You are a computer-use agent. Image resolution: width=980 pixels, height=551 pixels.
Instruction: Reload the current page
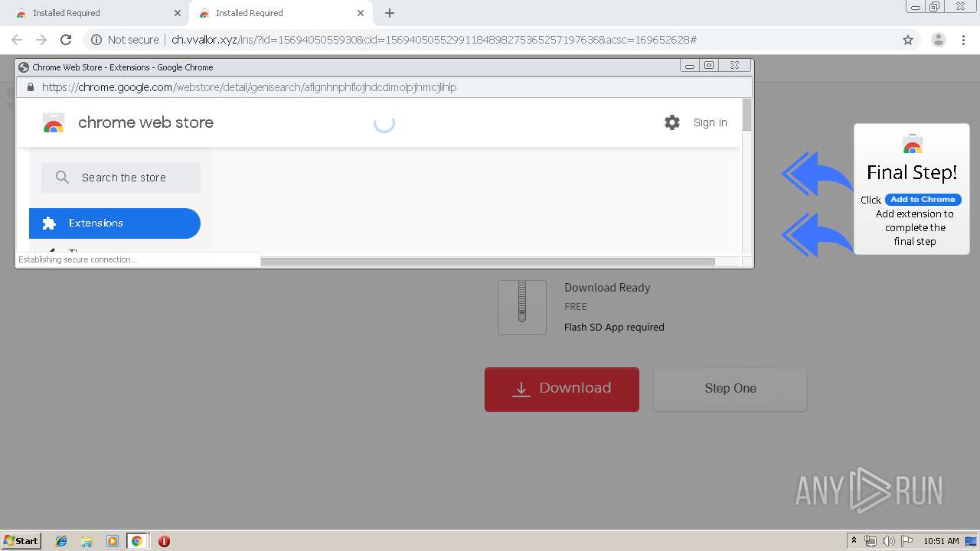(66, 40)
